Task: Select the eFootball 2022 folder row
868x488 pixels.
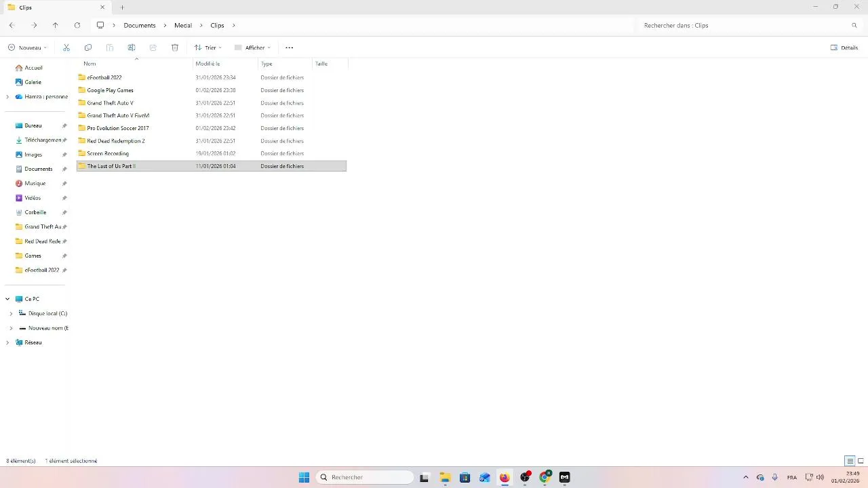Action: click(212, 77)
